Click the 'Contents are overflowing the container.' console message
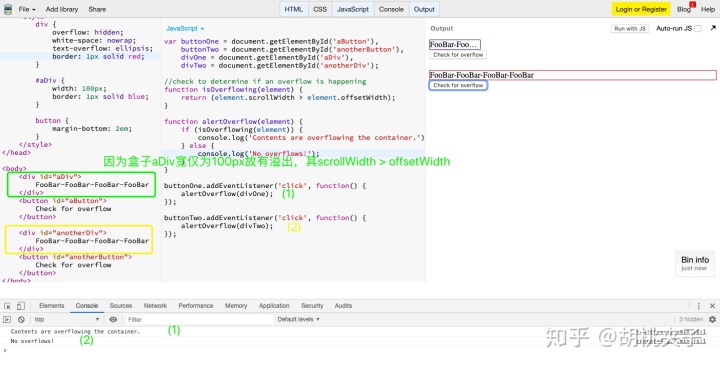This screenshot has height=367, width=720. [x=75, y=332]
